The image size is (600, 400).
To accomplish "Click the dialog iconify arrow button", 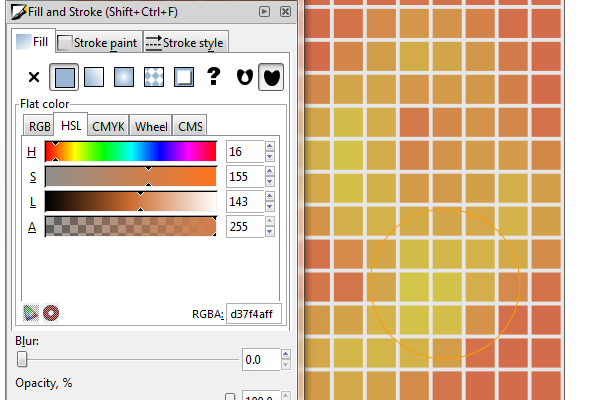I will pyautogui.click(x=264, y=11).
